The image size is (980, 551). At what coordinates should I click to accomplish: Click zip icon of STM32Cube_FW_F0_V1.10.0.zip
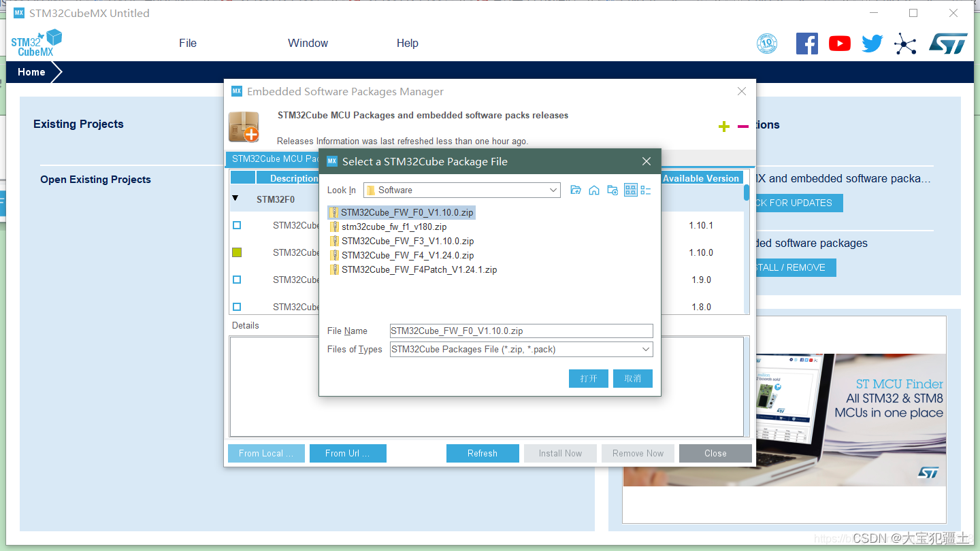pyautogui.click(x=334, y=212)
